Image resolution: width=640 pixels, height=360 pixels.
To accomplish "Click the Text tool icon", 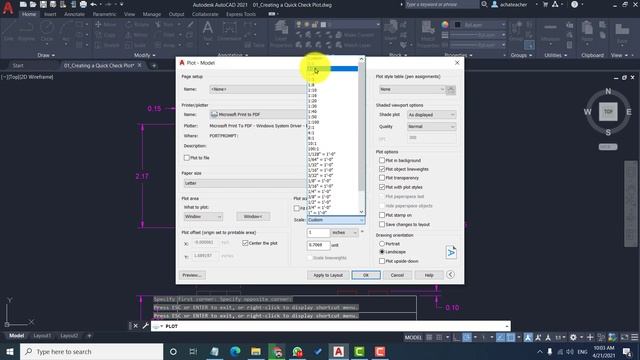I will pos(208,29).
